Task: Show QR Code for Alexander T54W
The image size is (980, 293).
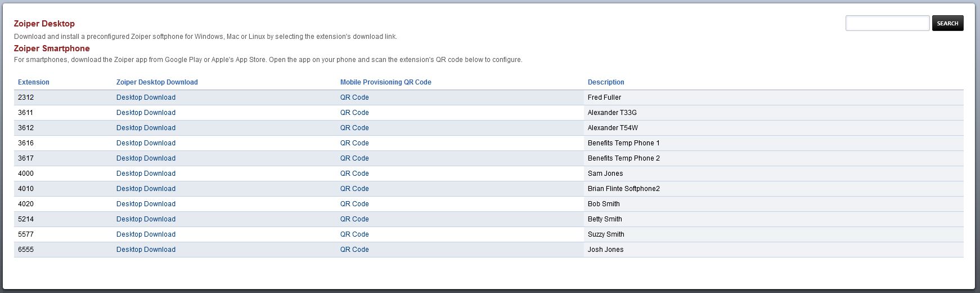Action: (354, 128)
